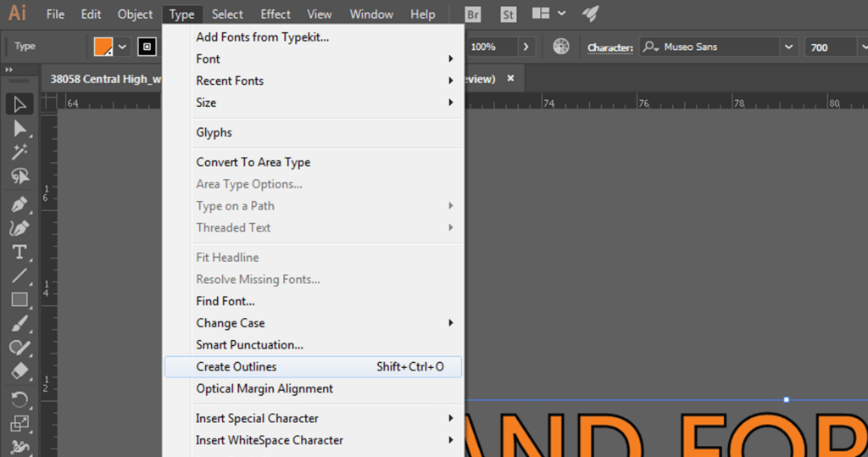
Task: Choose Create Outlines from Type menu
Action: pyautogui.click(x=236, y=367)
